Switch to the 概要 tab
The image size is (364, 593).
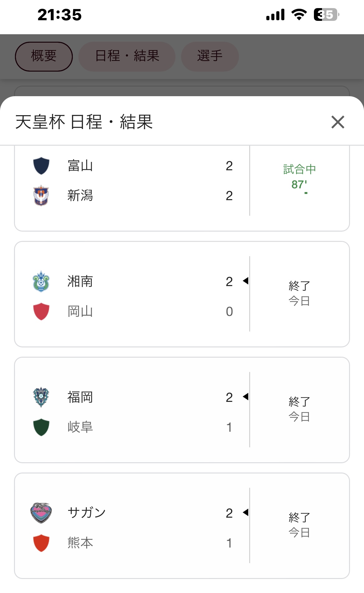click(x=44, y=56)
